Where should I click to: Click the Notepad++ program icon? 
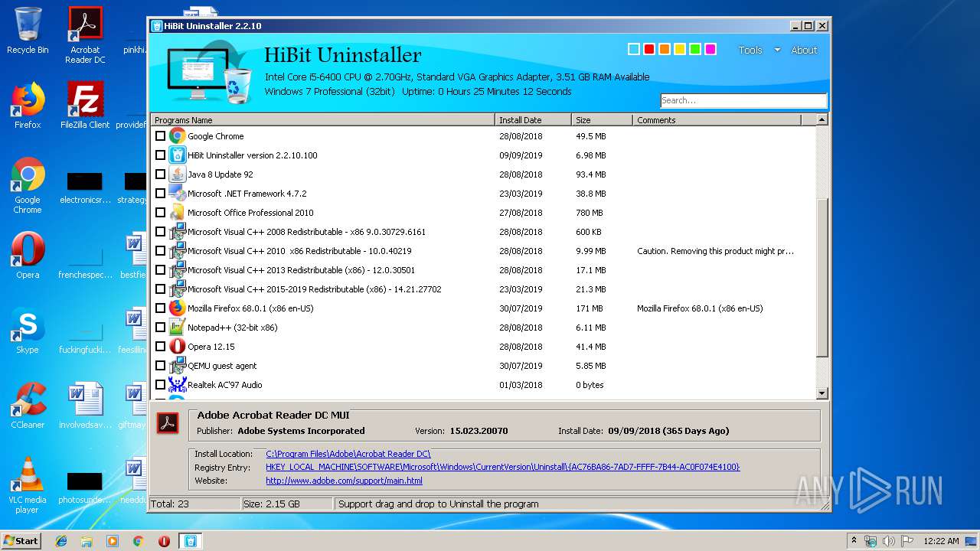click(x=177, y=328)
